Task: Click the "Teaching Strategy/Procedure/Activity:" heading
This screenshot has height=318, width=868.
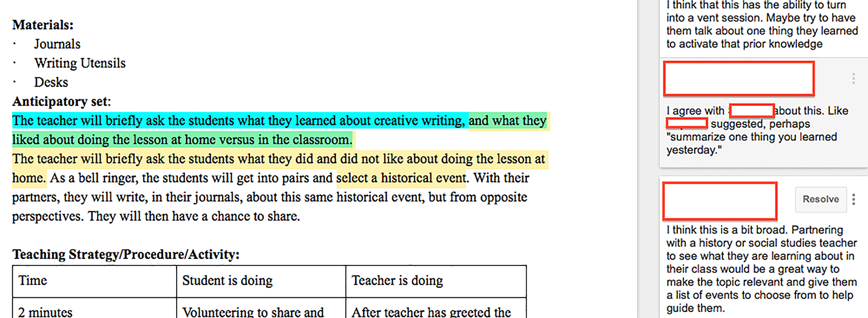Action: pyautogui.click(x=126, y=254)
